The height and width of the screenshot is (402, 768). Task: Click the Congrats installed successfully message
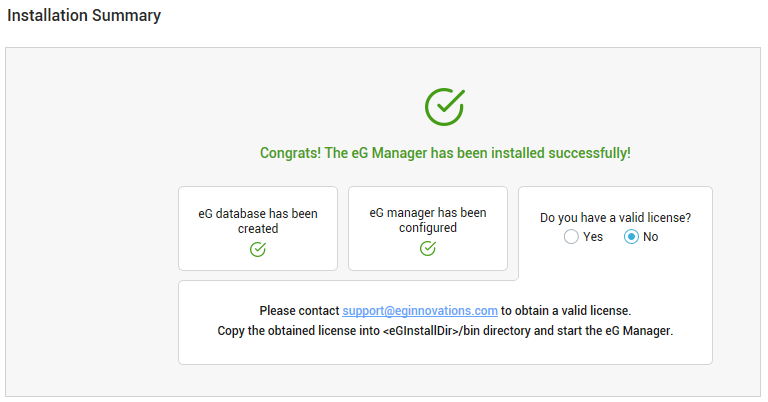click(445, 153)
